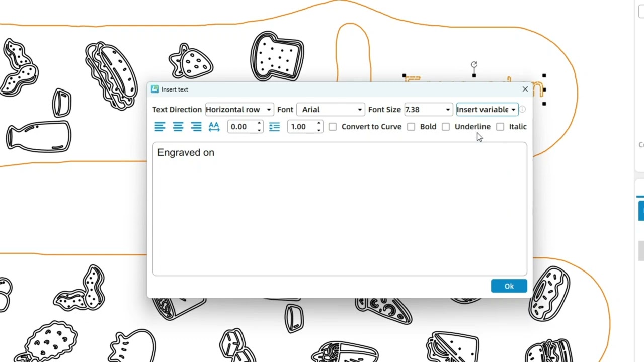The width and height of the screenshot is (644, 362).
Task: Enable Italic text styling checkbox
Action: pos(500,127)
